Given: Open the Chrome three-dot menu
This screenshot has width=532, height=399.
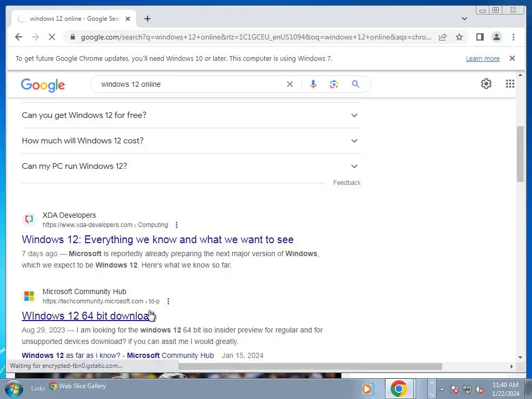Looking at the screenshot, I should 513,37.
